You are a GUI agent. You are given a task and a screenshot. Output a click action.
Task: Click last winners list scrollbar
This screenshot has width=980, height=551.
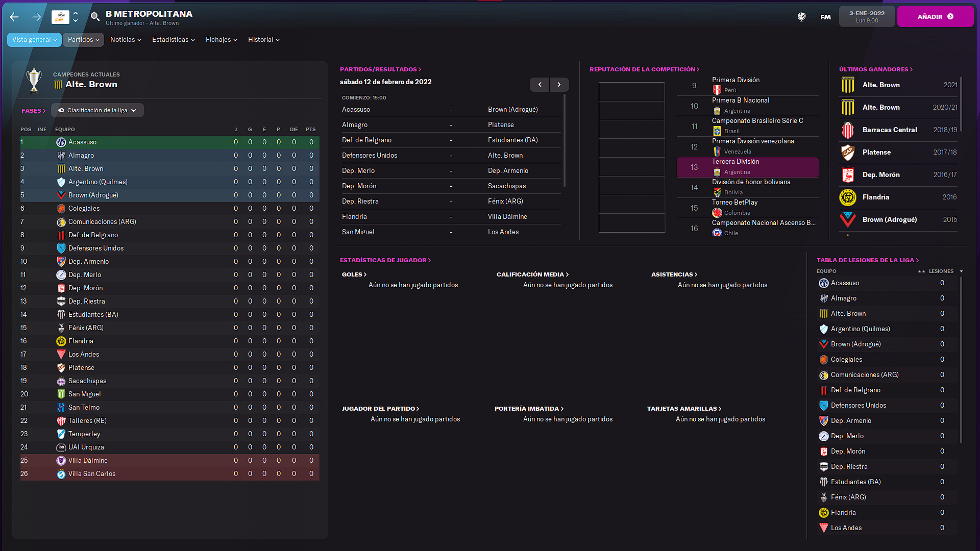961,105
